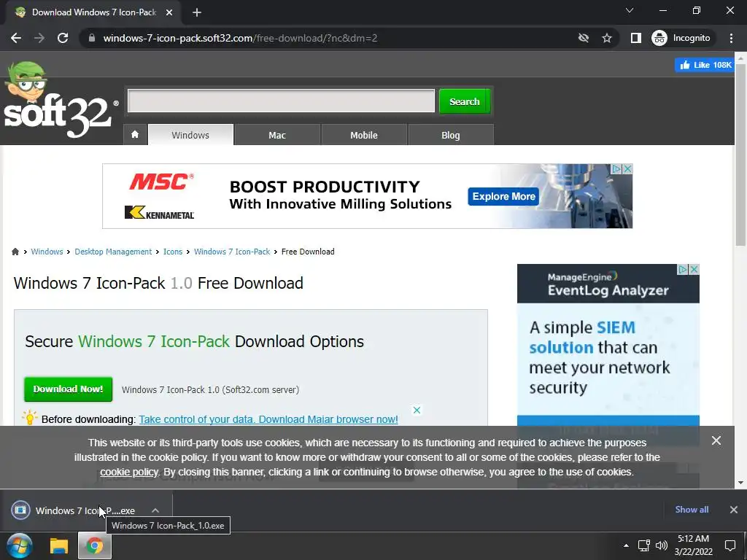Click the volume speaker tray icon
747x560 pixels.
tap(662, 545)
